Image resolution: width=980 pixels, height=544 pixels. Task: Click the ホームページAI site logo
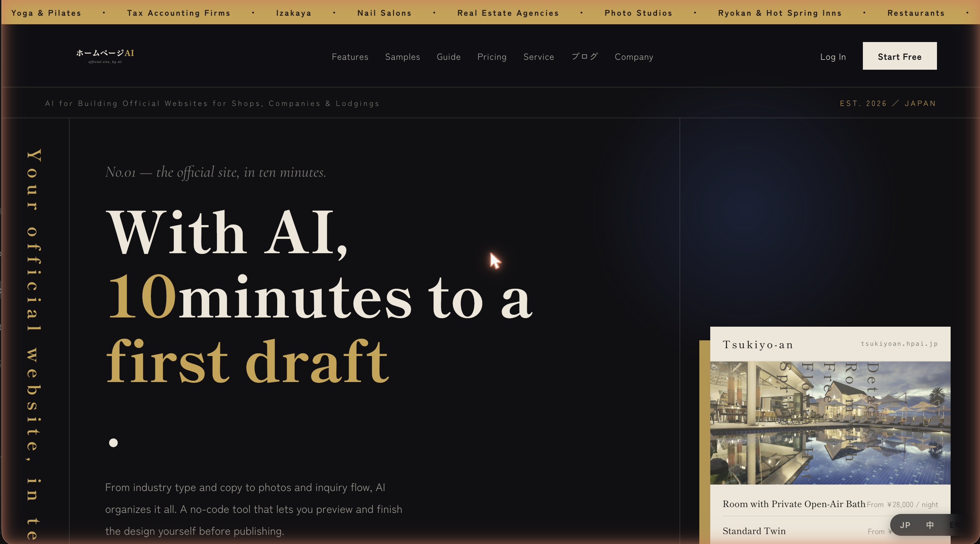pyautogui.click(x=105, y=56)
